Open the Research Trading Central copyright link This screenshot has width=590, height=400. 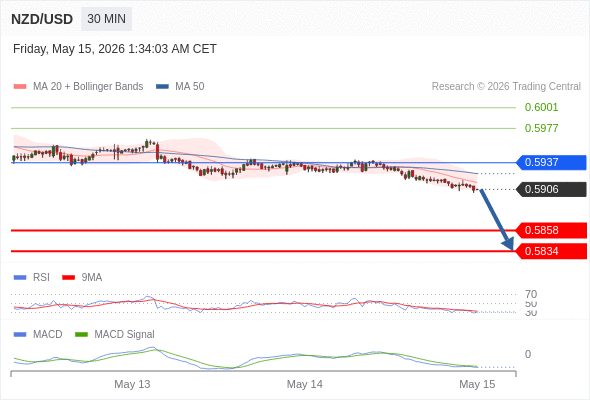click(506, 87)
